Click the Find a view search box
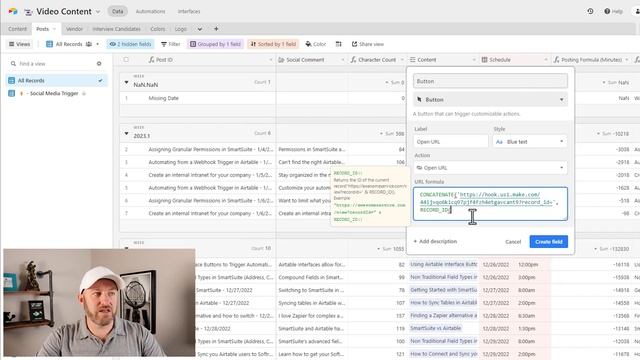Viewport: 640px width, 360px height. pyautogui.click(x=51, y=64)
